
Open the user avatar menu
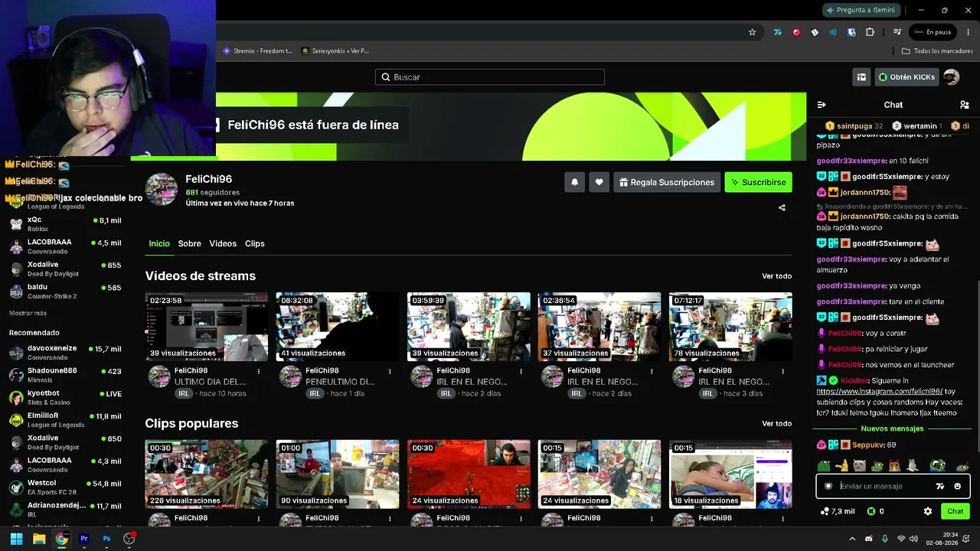[951, 77]
